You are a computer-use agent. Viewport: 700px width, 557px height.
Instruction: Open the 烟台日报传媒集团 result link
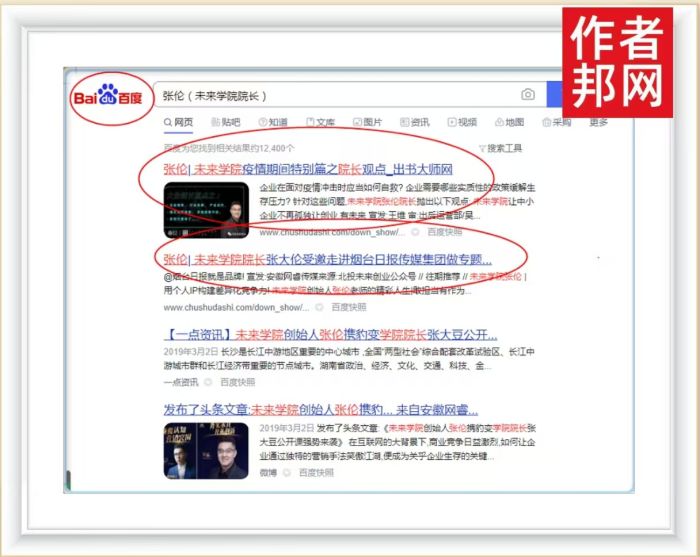[322, 258]
